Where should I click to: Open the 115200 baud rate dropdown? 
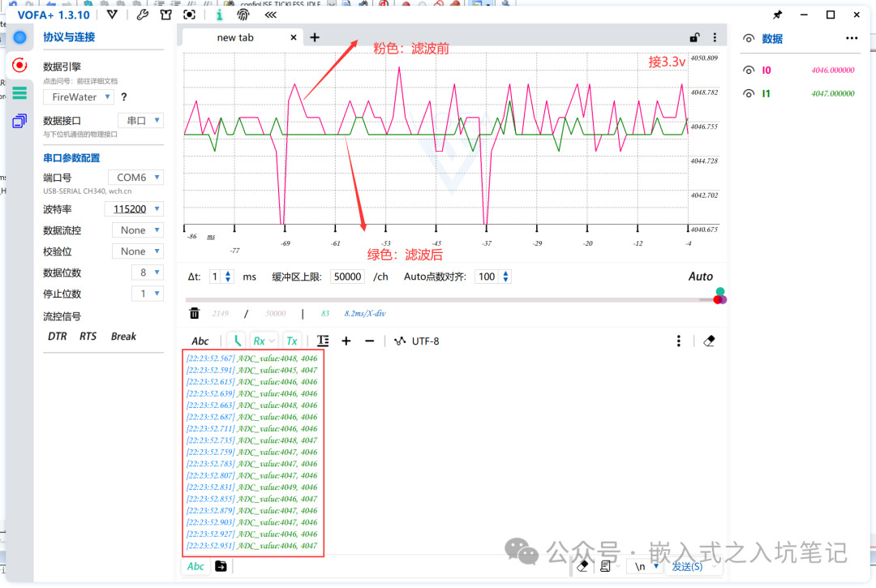click(x=134, y=209)
